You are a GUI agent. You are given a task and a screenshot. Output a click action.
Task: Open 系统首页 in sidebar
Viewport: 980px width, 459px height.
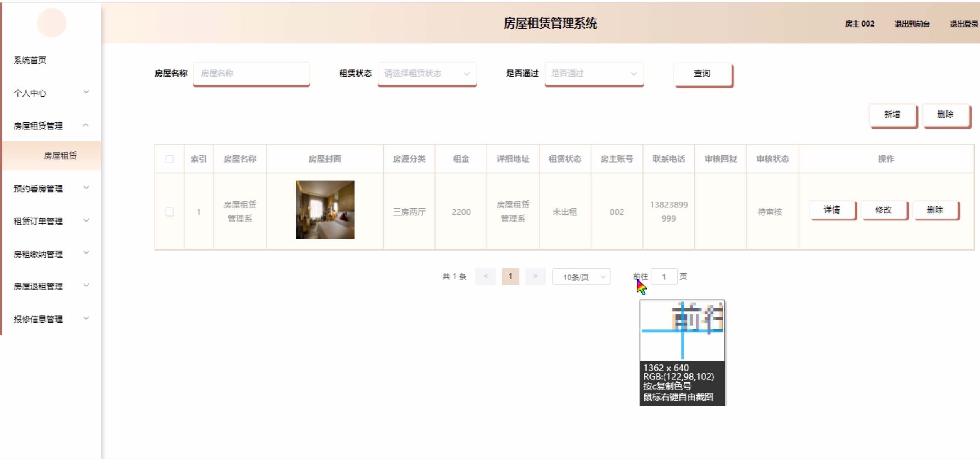tap(30, 60)
